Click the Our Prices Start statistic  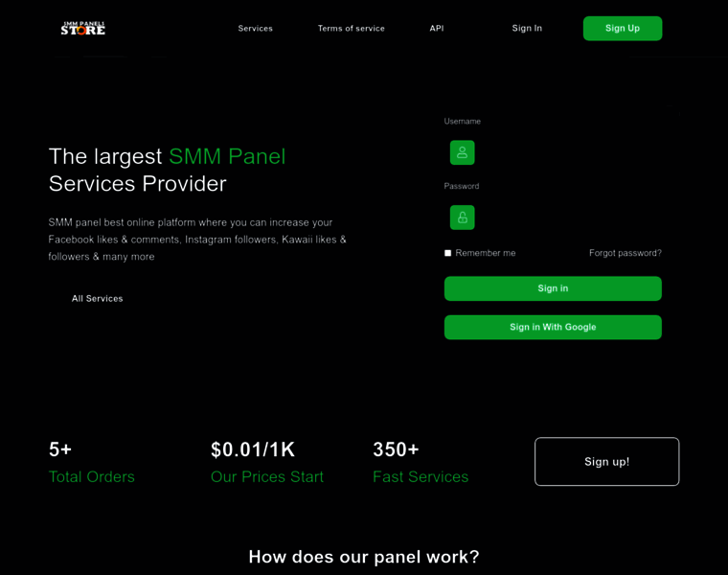click(x=267, y=463)
